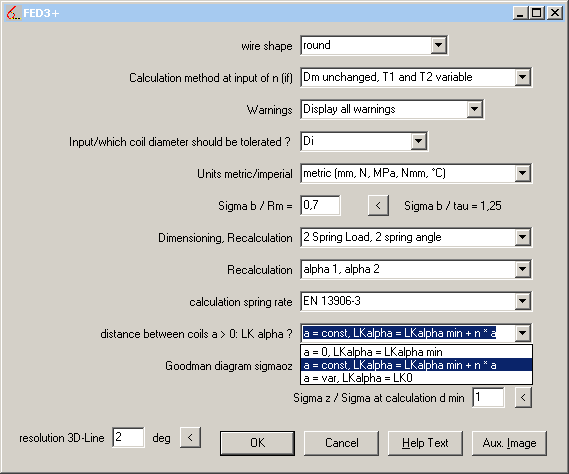Choose 'a = var, LKalpha = LK0' list option

[x=416, y=378]
